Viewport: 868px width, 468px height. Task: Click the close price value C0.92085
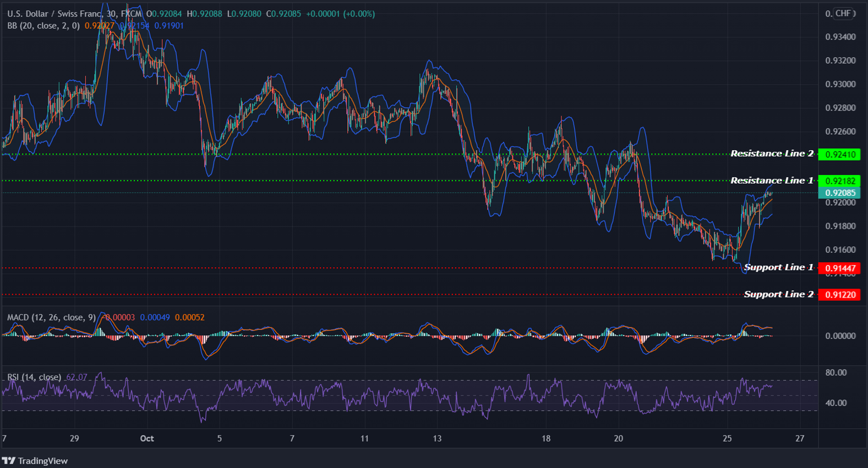[283, 14]
